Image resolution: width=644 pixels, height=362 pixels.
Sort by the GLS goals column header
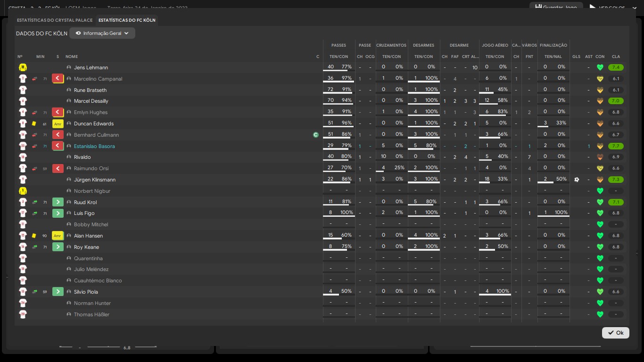click(577, 57)
